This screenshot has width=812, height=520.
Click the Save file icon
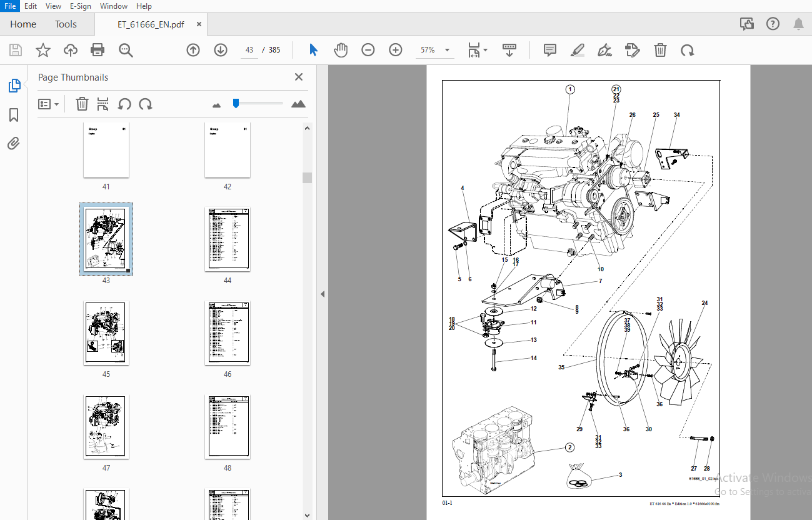(x=16, y=50)
